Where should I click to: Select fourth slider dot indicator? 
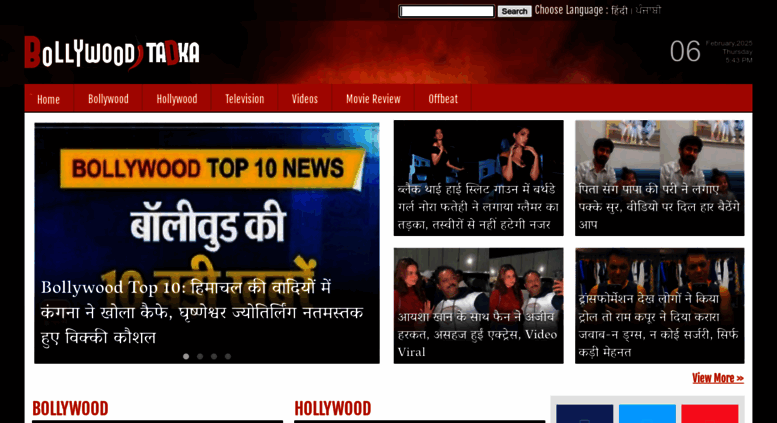pos(227,356)
